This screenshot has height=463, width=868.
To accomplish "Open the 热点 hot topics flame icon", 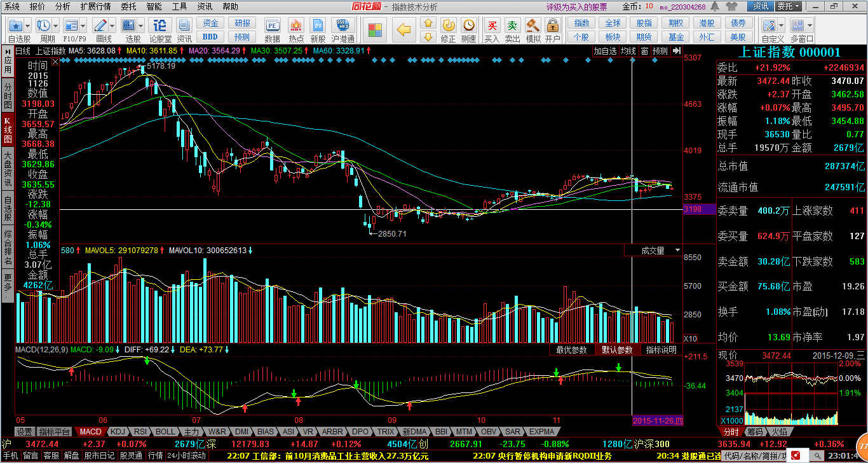I will pyautogui.click(x=296, y=25).
